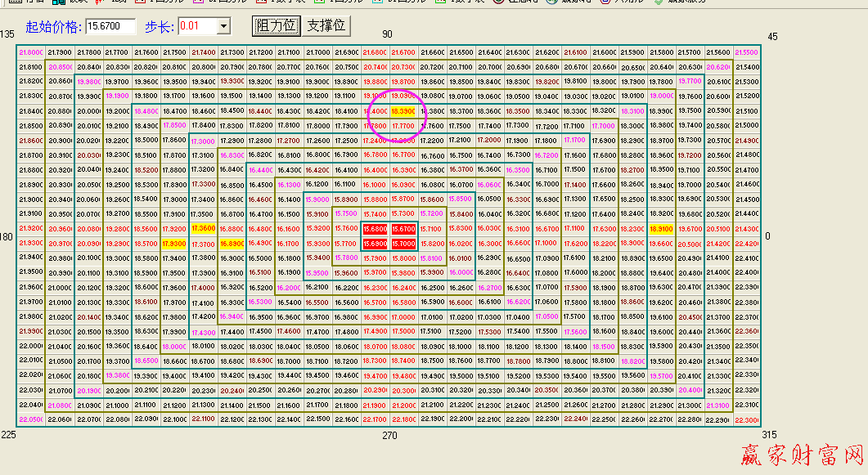
Task: Click the yellow highlighted cell 17.3600
Action: click(203, 229)
